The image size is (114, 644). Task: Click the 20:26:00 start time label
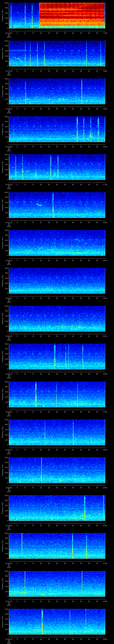(x=9, y=412)
